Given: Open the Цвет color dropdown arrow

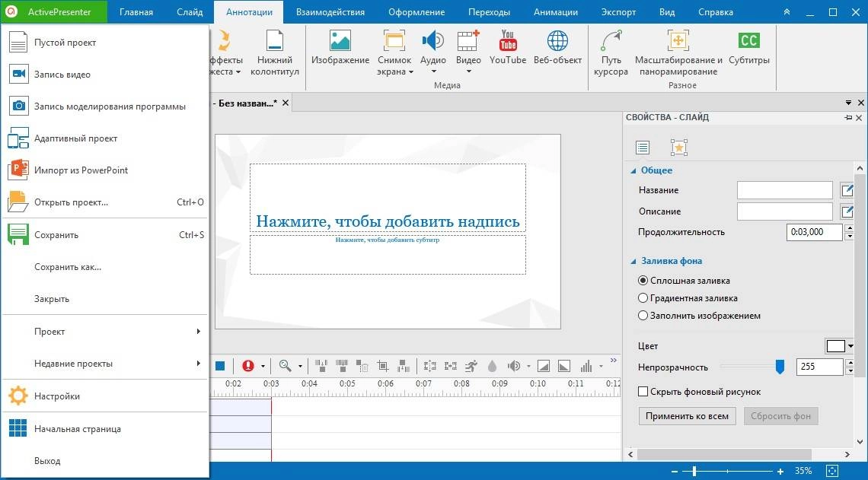Looking at the screenshot, I should click(850, 346).
